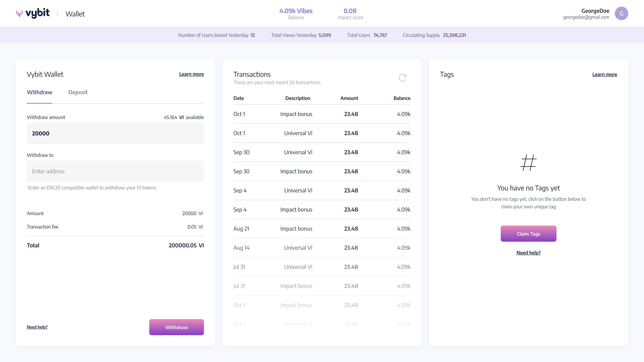644x362 pixels.
Task: Click the 45.164 VI available text
Action: coord(184,117)
